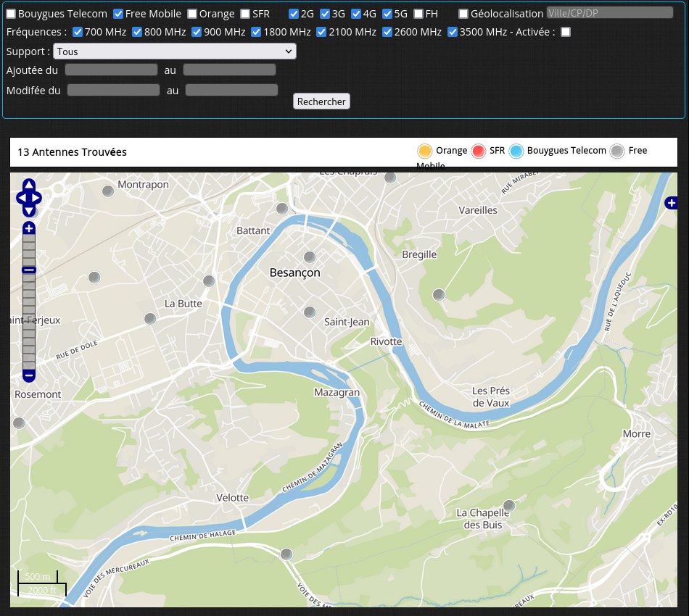The image size is (689, 616).
Task: Uncheck the 3500 MHz frequency
Action: click(x=452, y=32)
